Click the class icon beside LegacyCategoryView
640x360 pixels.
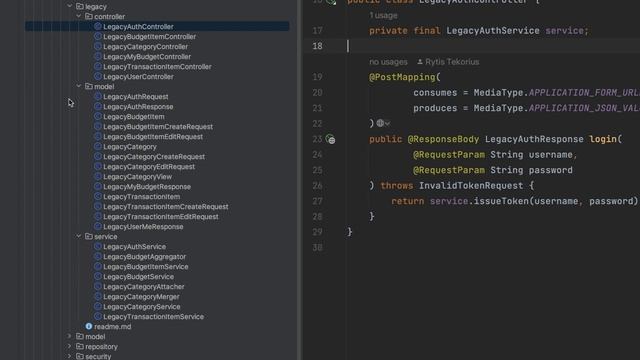98,176
